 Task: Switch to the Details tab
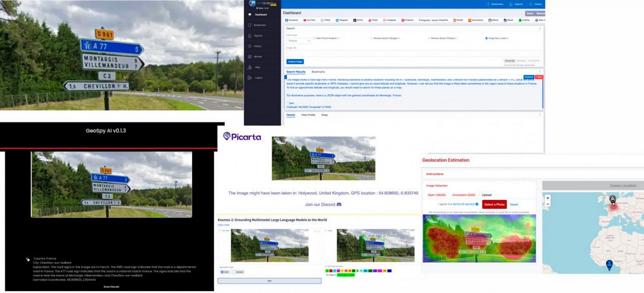point(291,115)
